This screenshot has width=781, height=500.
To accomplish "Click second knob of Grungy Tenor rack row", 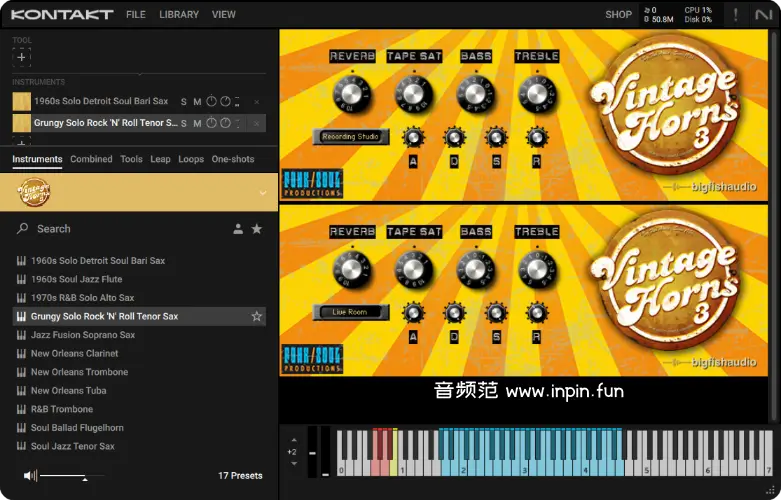I will click(x=225, y=123).
